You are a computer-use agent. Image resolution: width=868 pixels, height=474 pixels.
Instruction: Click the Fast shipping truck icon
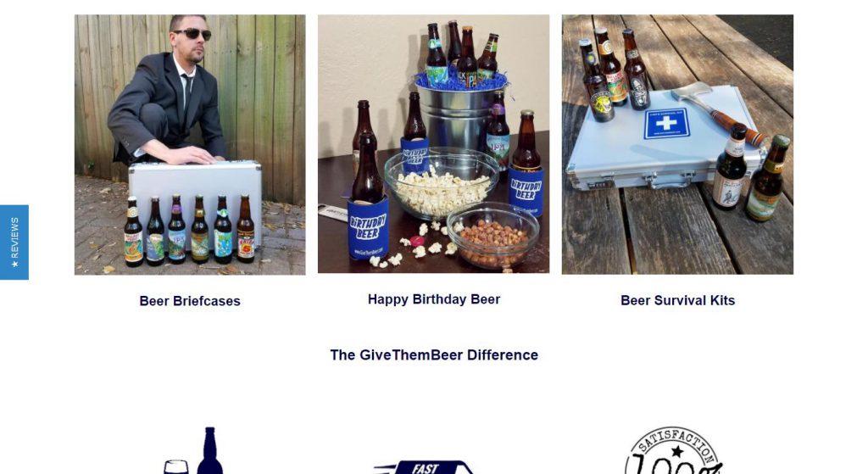click(424, 467)
